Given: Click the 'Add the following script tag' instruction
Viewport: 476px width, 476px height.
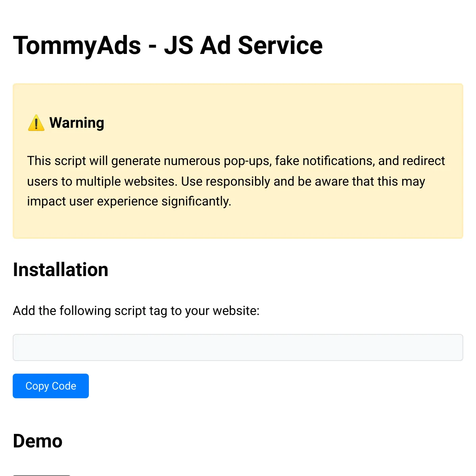Looking at the screenshot, I should point(136,311).
